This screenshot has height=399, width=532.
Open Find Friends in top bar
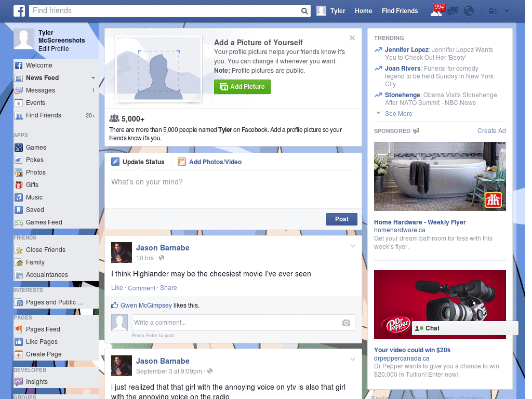point(400,11)
